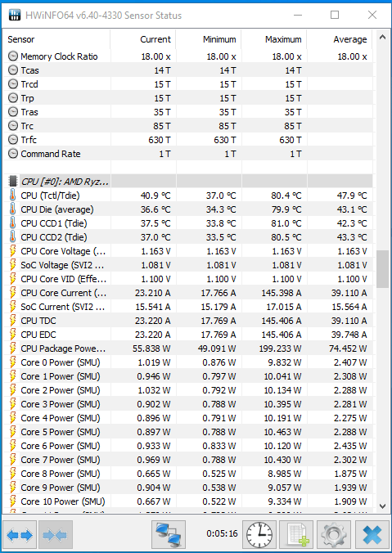
Task: Open the network remote monitoring icon
Action: (169, 535)
